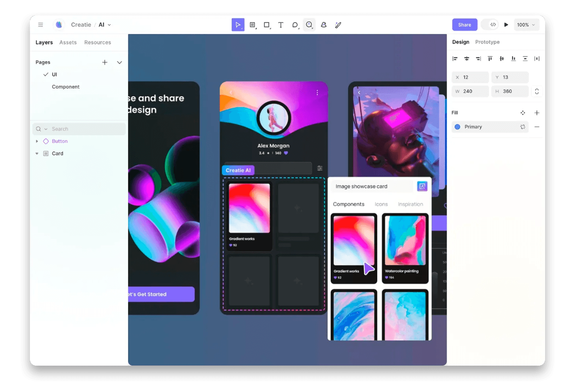
Task: Click the layer Search field
Action: tap(79, 129)
